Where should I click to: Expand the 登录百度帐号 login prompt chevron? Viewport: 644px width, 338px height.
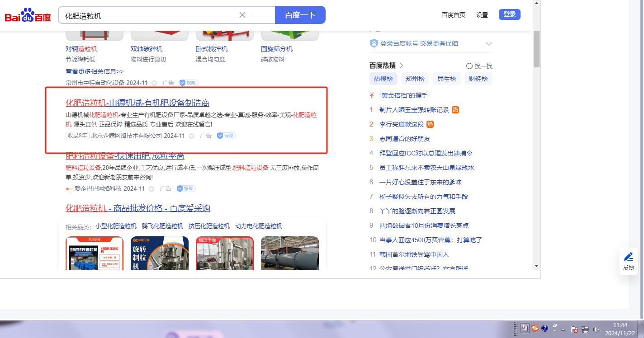click(488, 44)
